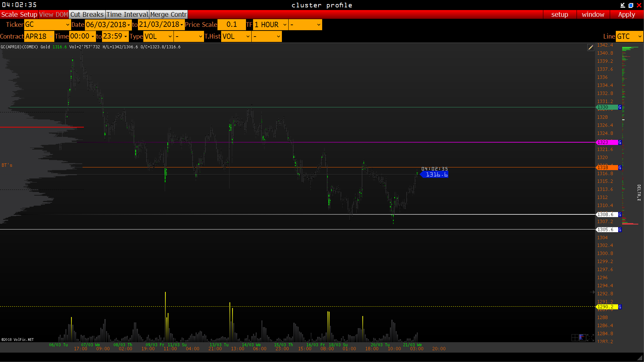
Task: Toggle the View DOM button
Action: [x=53, y=14]
